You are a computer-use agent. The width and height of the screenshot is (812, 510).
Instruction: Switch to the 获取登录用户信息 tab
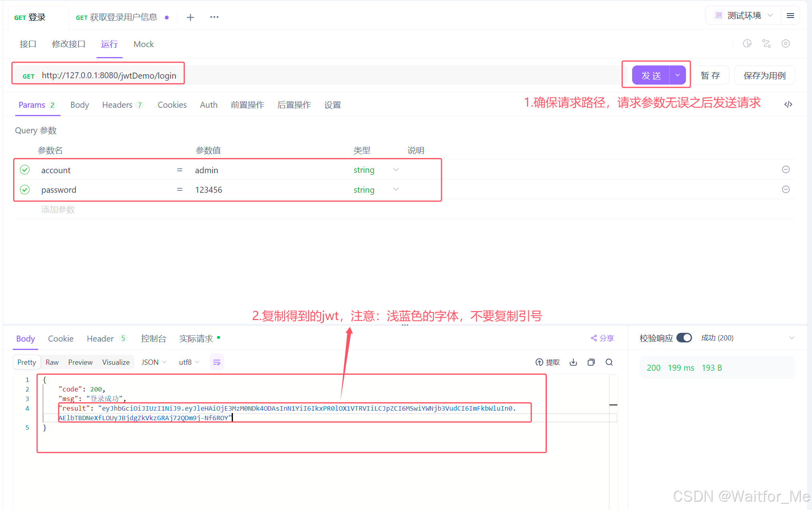122,18
